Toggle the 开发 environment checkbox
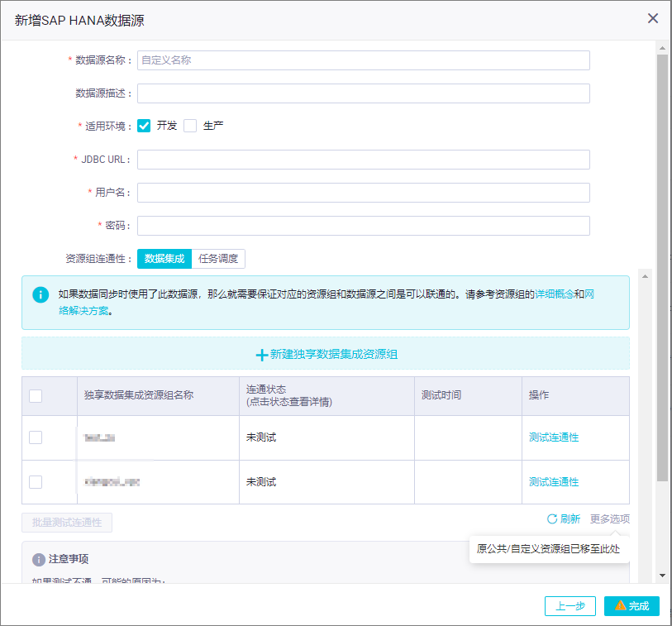 pos(144,126)
